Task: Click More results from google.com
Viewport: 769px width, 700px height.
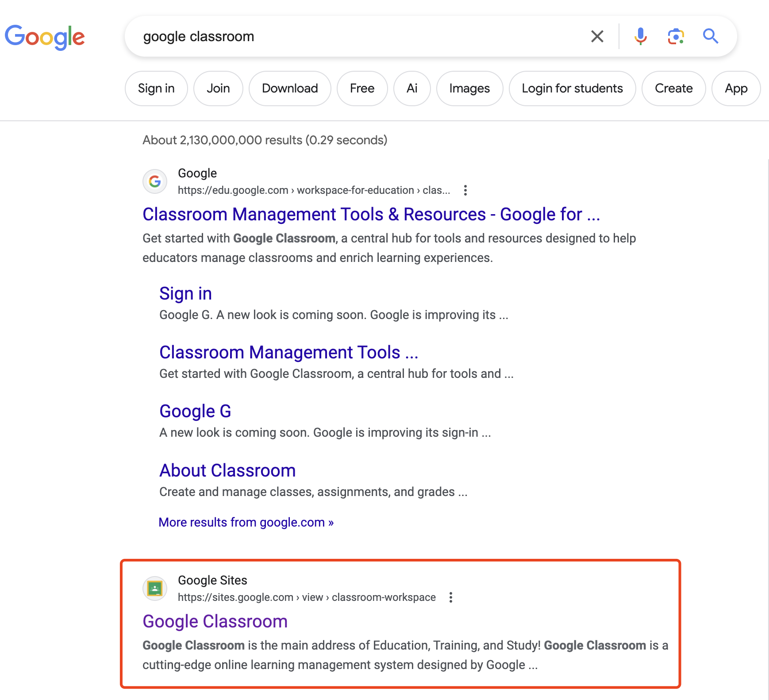Action: (246, 523)
